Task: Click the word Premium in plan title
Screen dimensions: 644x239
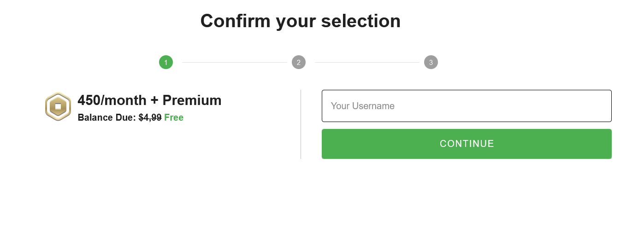Action: point(192,100)
